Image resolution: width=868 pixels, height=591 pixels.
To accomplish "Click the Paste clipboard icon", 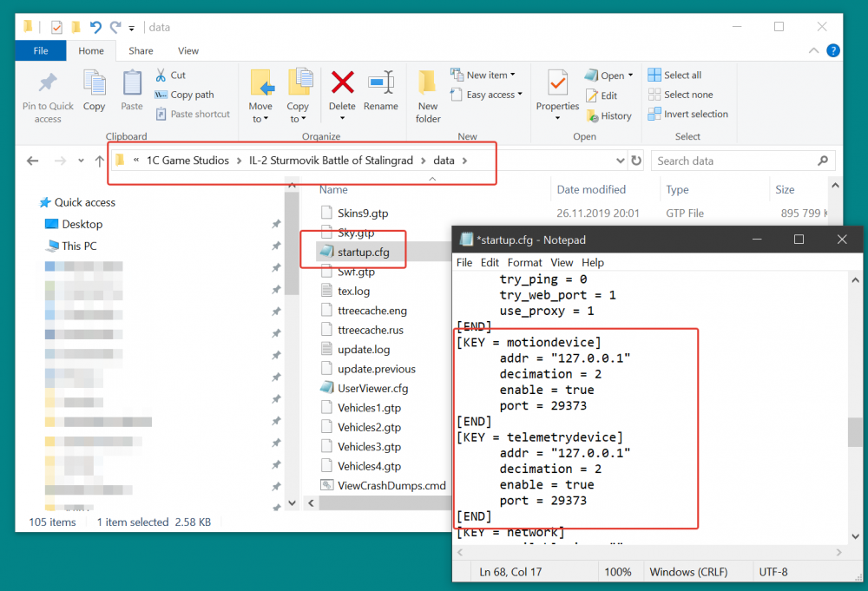I will pyautogui.click(x=132, y=83).
